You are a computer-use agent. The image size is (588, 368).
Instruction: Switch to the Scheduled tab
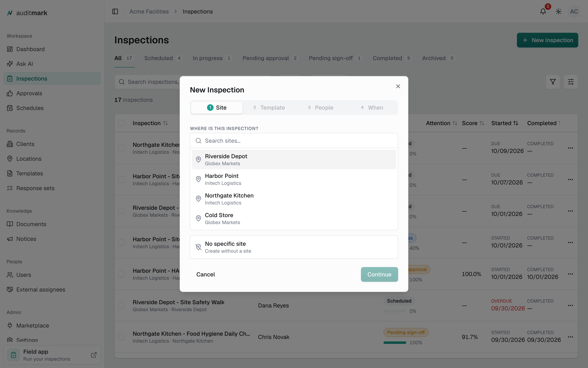163,58
